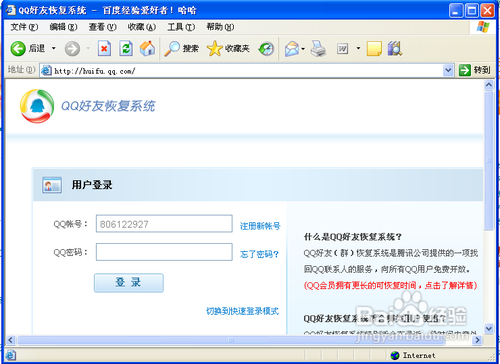Click the 用户登录 card icon
The image size is (500, 364).
(x=52, y=185)
